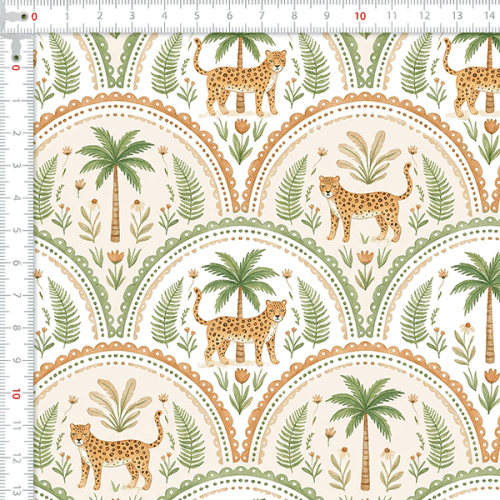
Task: Click the leopard at the top center
Action: [240, 78]
